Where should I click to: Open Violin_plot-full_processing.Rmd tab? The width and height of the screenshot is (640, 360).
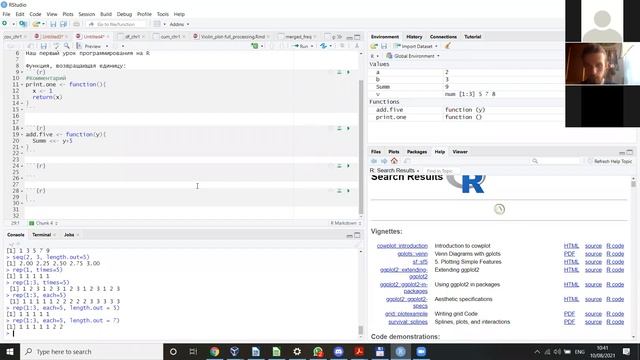pos(233,37)
